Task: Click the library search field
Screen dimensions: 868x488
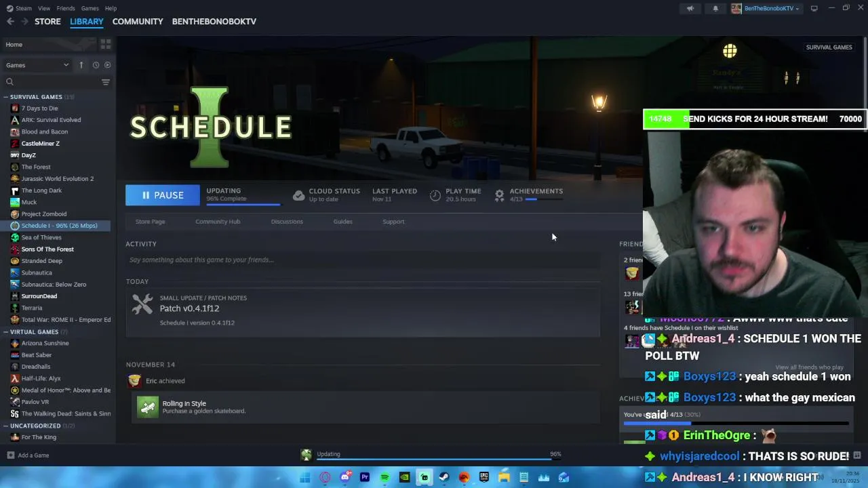Action: coord(52,82)
